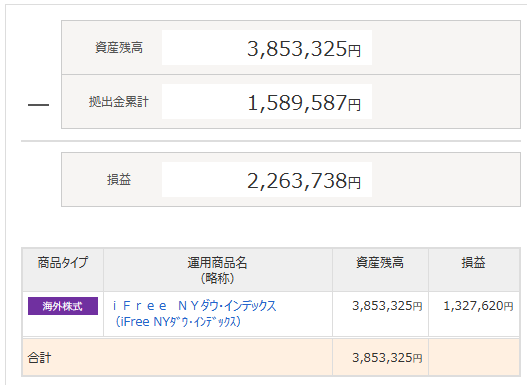The height and width of the screenshot is (385, 527).
Task: Click the 資産残高 label in the summary box
Action: click(x=119, y=47)
